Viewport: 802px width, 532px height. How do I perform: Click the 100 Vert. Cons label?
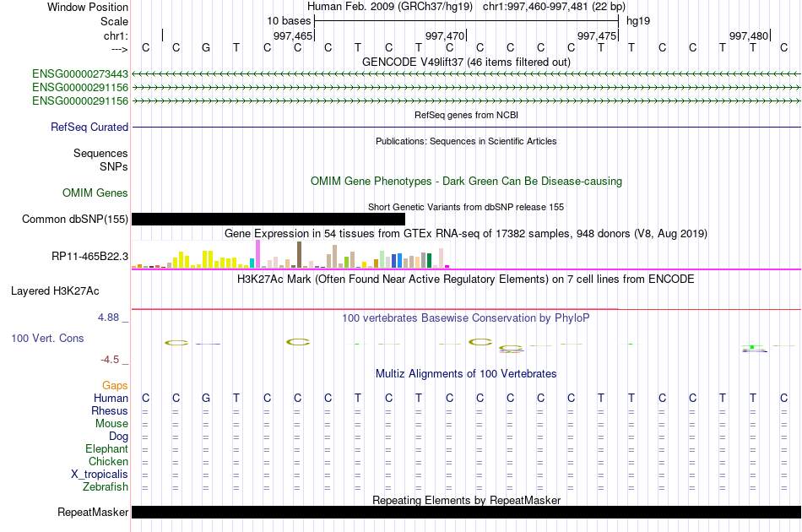click(x=47, y=338)
